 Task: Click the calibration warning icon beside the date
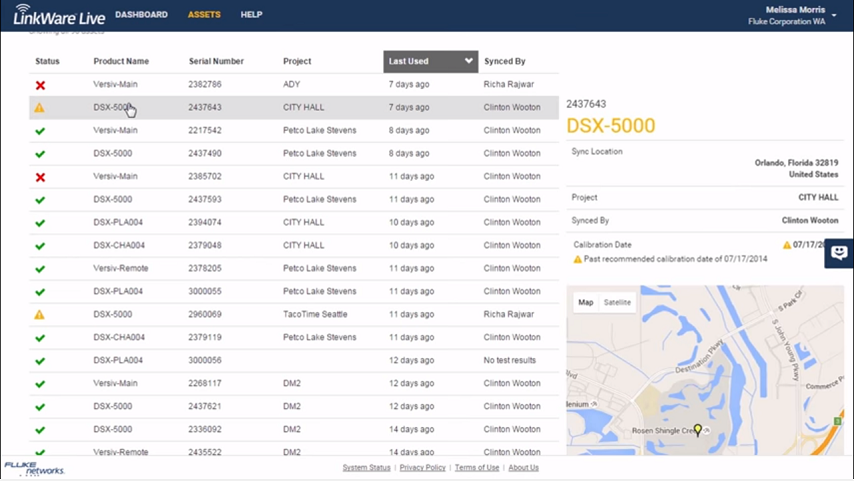click(786, 245)
